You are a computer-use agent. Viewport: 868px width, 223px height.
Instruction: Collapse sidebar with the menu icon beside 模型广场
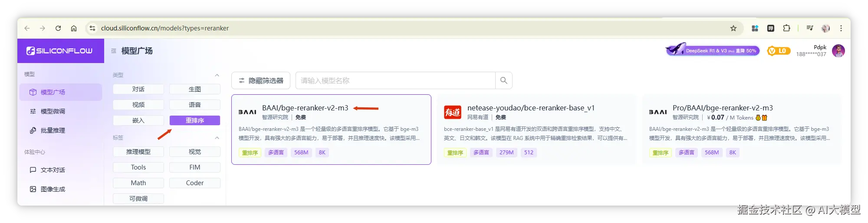point(114,51)
